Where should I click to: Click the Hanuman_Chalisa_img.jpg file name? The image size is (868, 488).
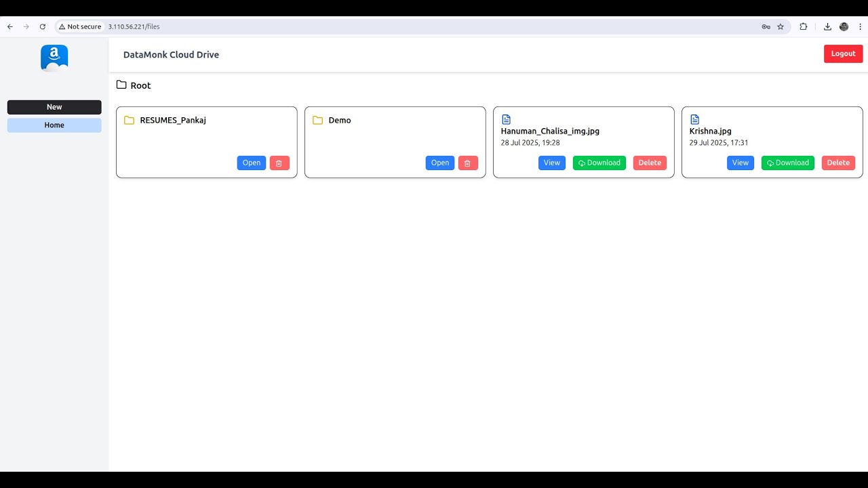(x=550, y=131)
